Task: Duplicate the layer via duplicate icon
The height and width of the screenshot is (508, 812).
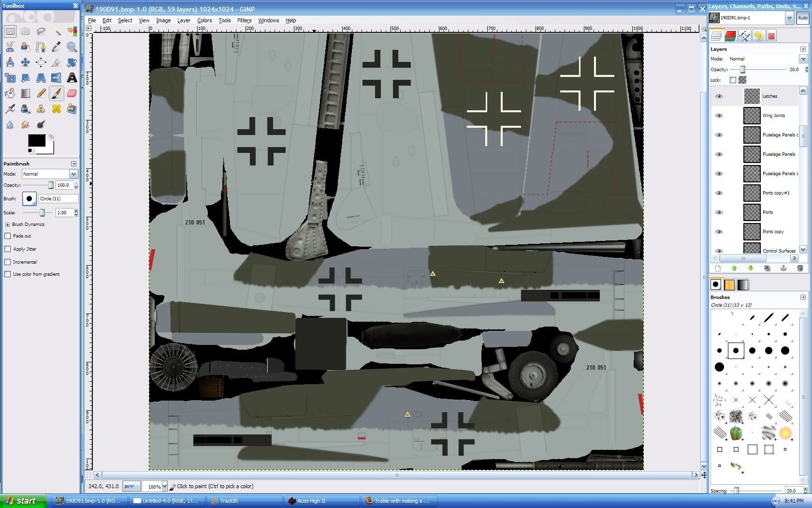Action: [x=767, y=268]
